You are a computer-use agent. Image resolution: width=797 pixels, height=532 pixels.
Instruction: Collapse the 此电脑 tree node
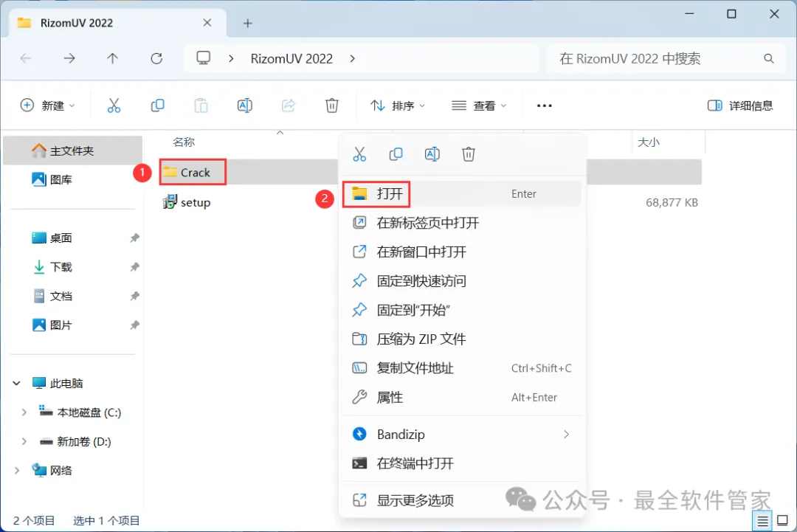click(x=17, y=383)
